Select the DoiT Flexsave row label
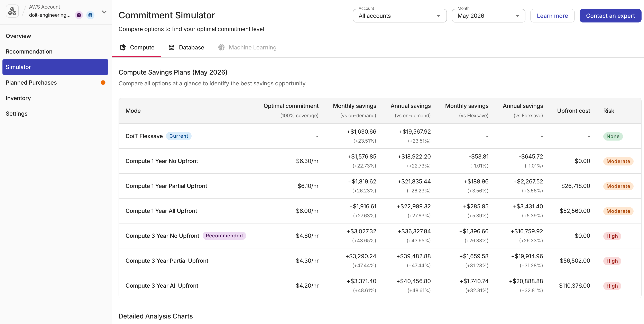 (144, 136)
